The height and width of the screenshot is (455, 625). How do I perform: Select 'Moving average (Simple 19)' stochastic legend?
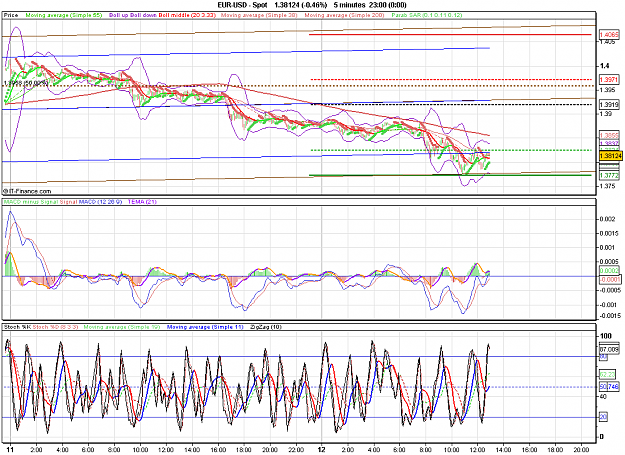[122, 327]
